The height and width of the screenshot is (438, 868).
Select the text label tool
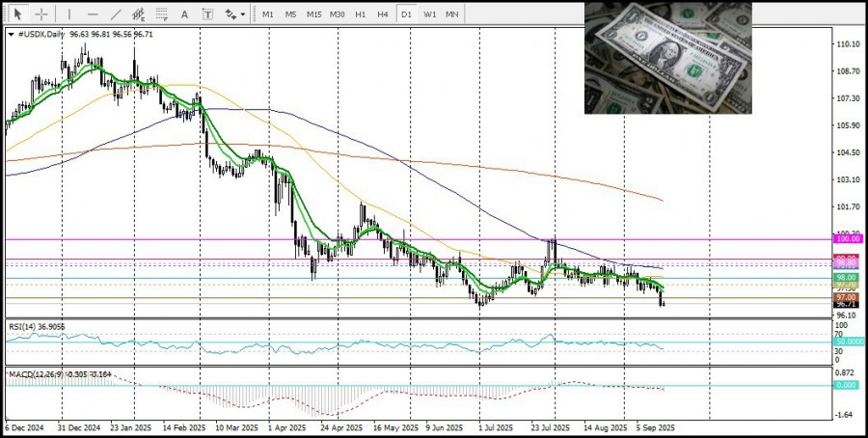coord(207,14)
